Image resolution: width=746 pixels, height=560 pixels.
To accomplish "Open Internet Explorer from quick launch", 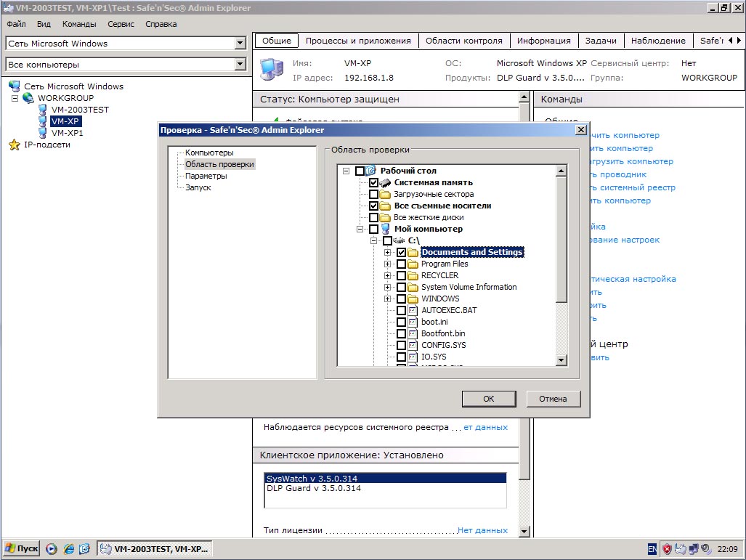I will click(x=69, y=549).
